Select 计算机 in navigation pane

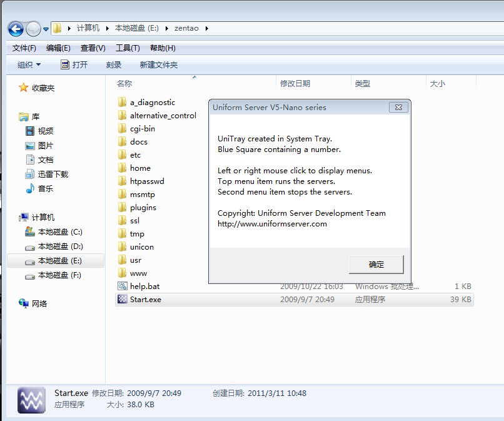point(37,218)
